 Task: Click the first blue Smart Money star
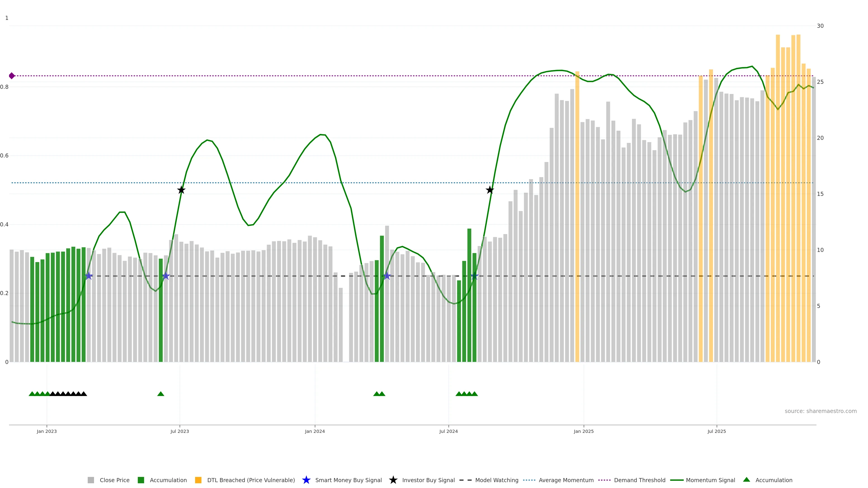pyautogui.click(x=89, y=276)
